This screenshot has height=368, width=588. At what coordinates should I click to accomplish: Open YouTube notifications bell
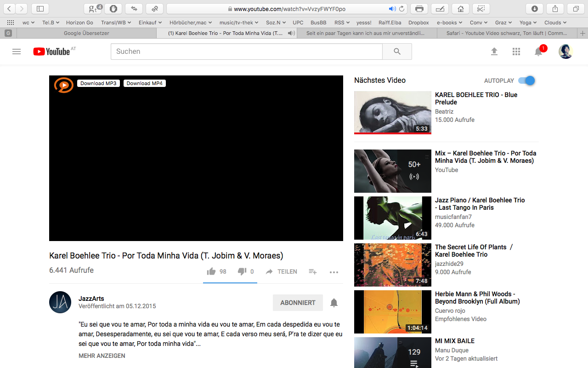click(x=538, y=52)
